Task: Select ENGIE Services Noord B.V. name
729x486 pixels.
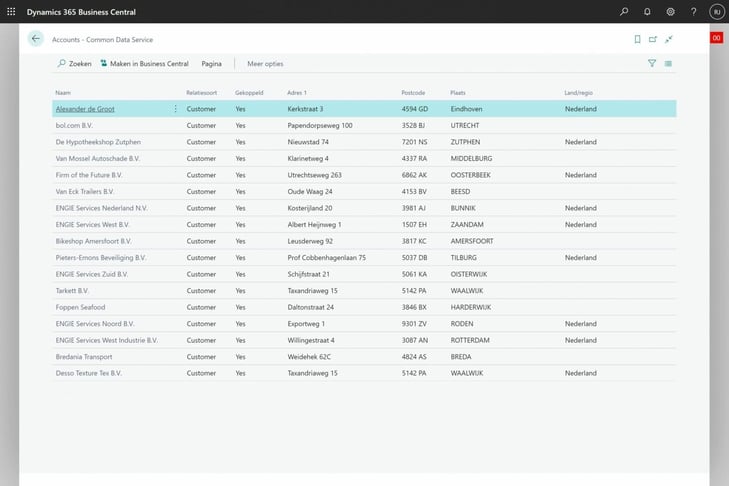Action: [x=95, y=324]
